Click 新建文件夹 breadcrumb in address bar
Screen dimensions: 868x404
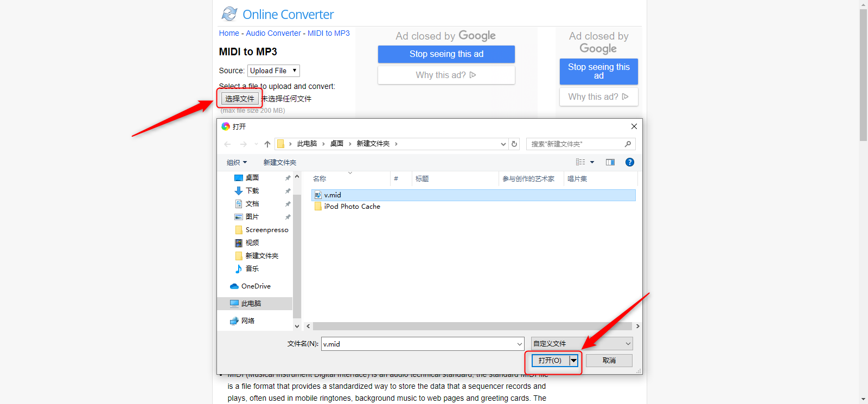tap(373, 144)
